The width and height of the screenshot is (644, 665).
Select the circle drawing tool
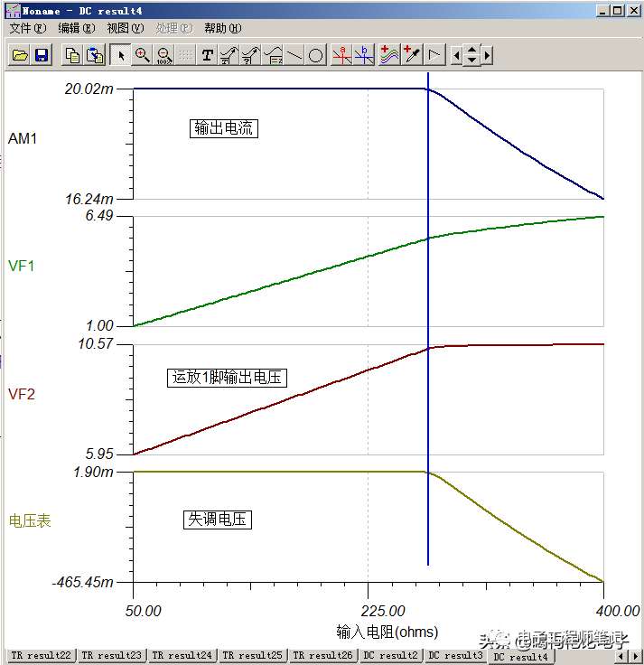(x=315, y=55)
